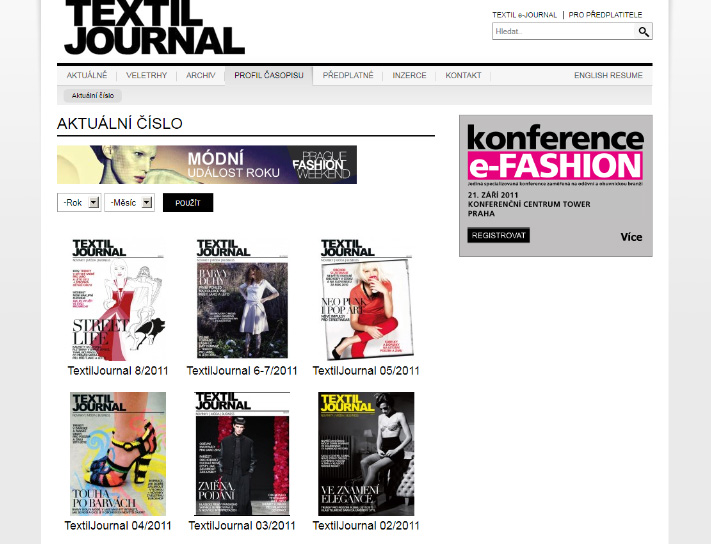Open the VELETRHY menu item
This screenshot has width=711, height=544.
(x=146, y=75)
